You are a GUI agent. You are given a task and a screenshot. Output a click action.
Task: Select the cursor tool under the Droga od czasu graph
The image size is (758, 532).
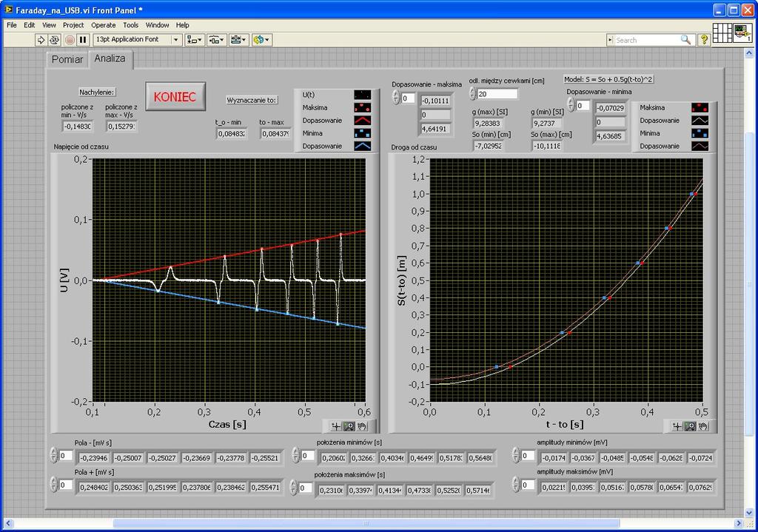[x=677, y=426]
